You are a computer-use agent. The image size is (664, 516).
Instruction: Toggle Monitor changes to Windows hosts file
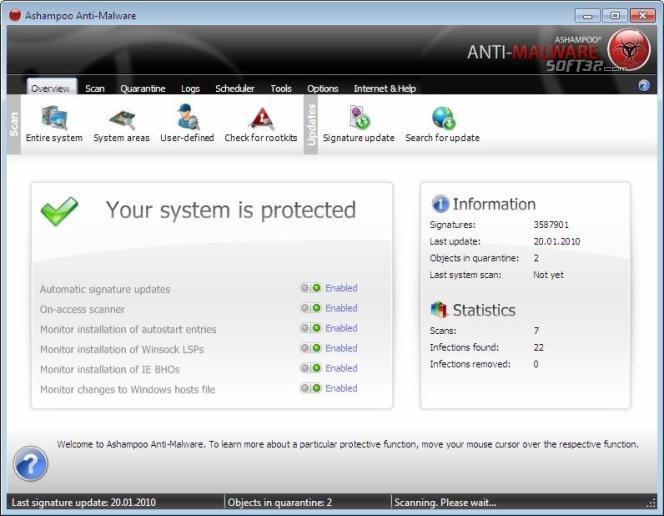pyautogui.click(x=311, y=388)
